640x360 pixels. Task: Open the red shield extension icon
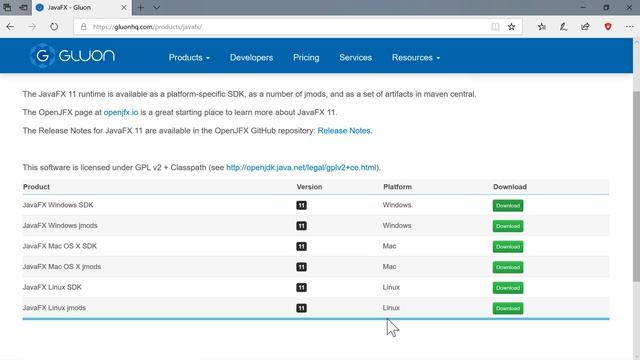(608, 27)
